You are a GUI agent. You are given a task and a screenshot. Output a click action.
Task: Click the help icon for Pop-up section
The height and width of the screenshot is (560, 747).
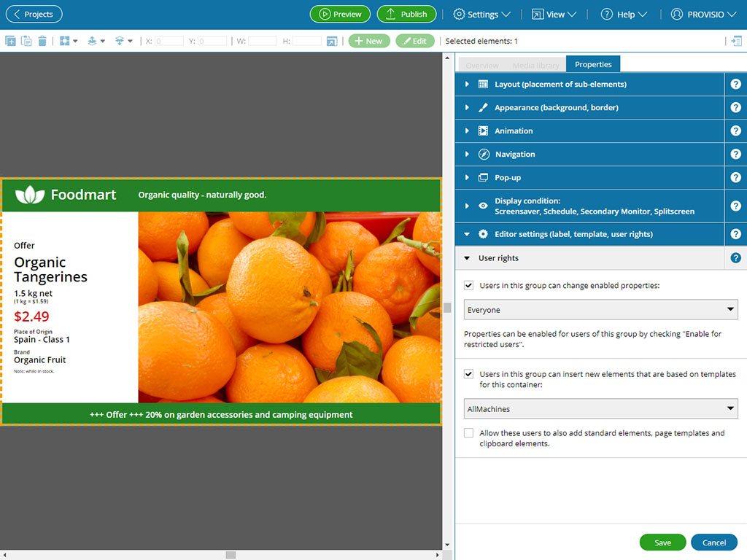(735, 178)
